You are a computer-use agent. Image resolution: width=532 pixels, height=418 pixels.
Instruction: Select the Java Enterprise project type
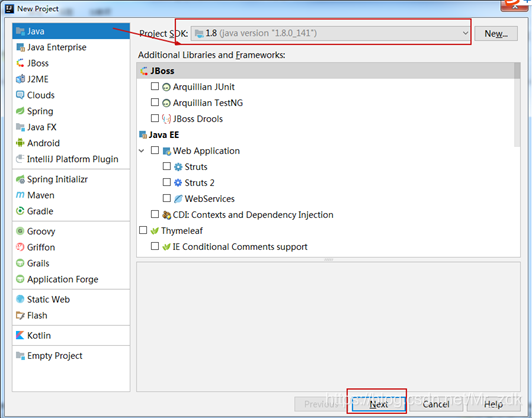[x=71, y=47]
